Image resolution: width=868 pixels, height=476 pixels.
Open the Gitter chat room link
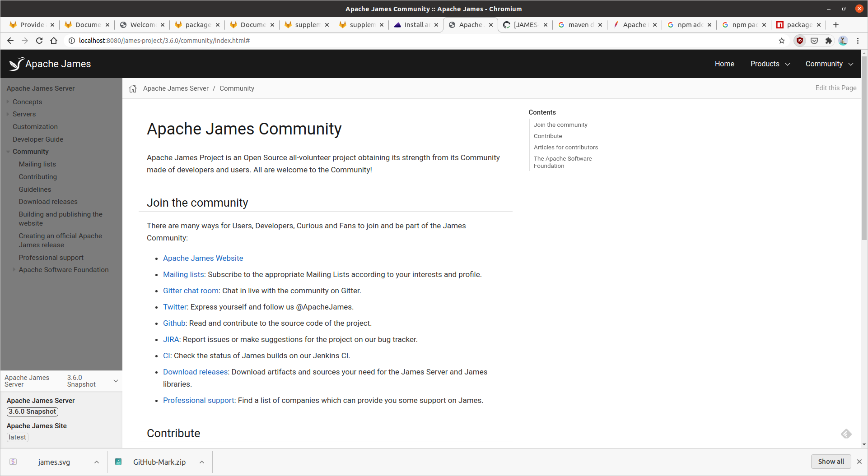191,291
